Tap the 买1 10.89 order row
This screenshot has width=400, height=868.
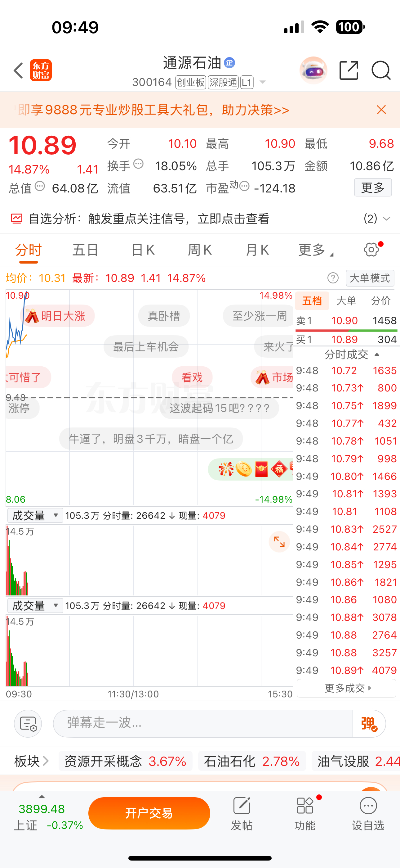pyautogui.click(x=346, y=339)
